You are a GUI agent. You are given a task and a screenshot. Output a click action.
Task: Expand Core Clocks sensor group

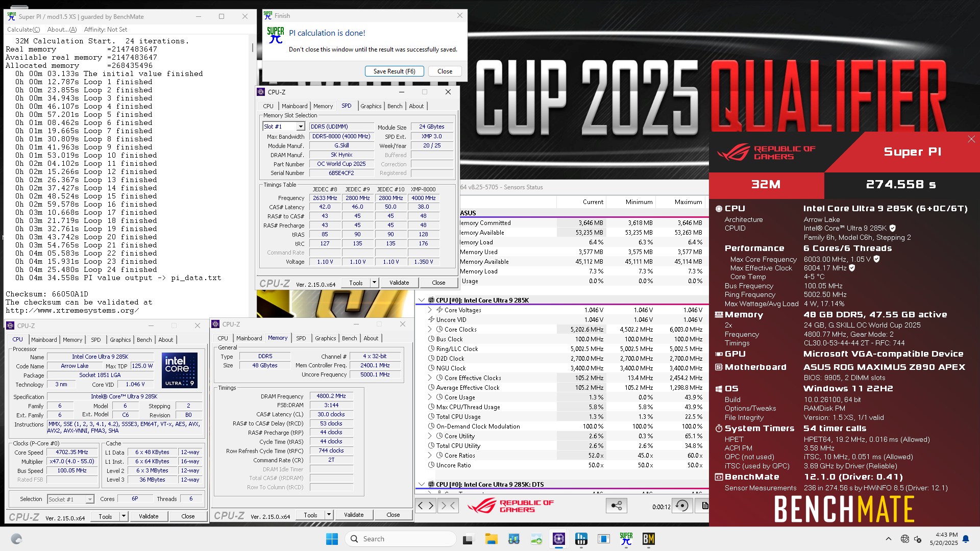tap(430, 329)
